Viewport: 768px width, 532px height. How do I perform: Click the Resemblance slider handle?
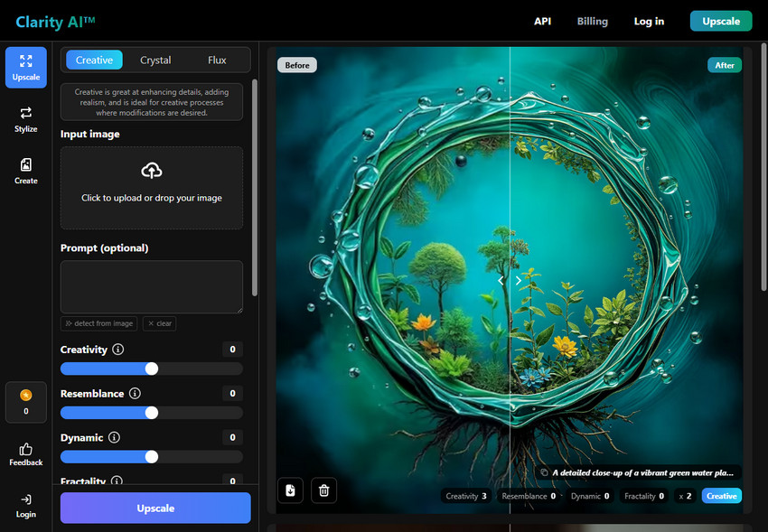tap(152, 413)
